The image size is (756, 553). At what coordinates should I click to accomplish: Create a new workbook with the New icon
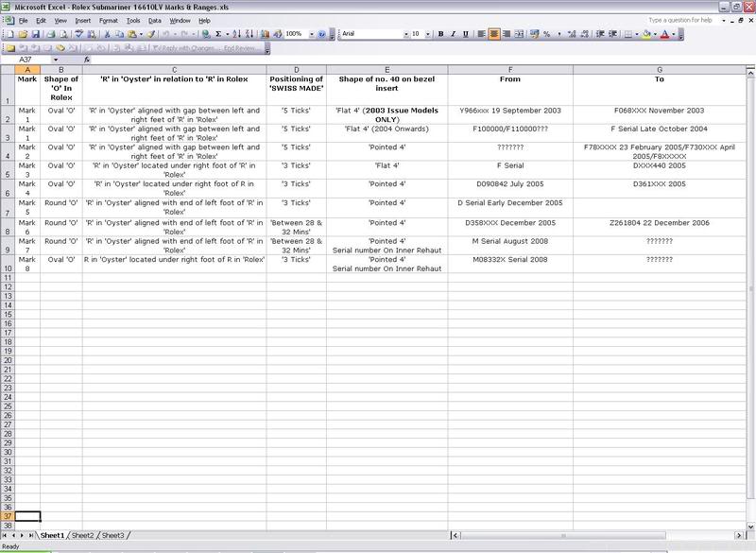[10, 34]
